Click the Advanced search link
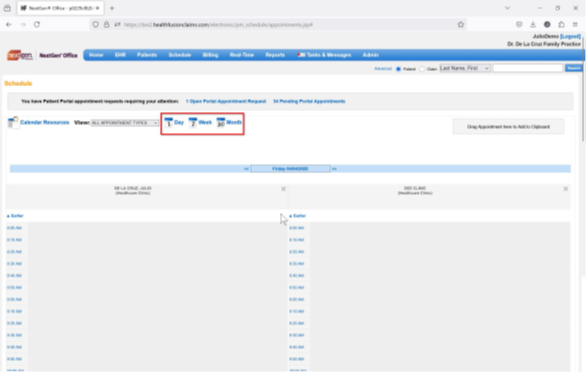The image size is (586, 372). (x=383, y=69)
